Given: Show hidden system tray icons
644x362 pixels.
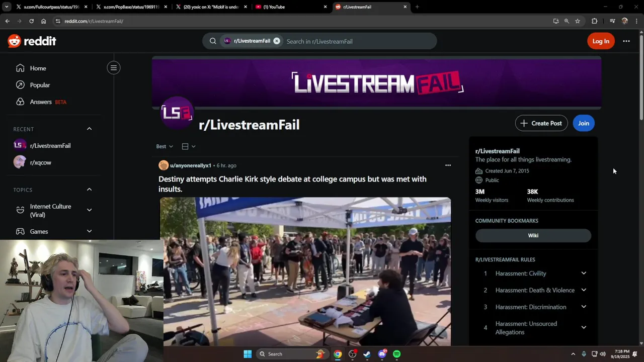Looking at the screenshot, I should 573,354.
